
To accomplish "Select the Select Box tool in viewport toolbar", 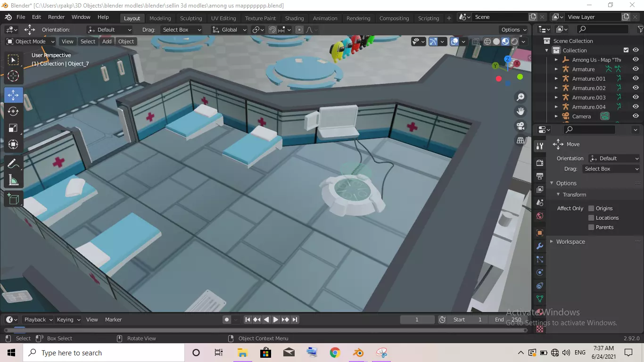I will 13,60.
